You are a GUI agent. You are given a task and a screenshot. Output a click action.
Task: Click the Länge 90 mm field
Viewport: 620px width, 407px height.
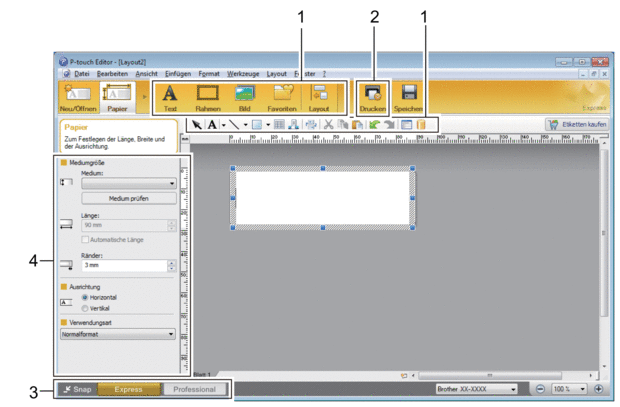coord(124,225)
